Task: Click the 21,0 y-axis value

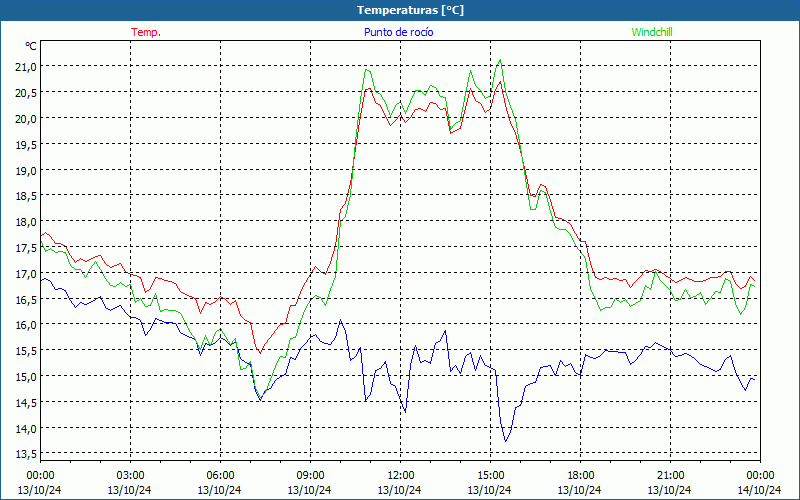Action: point(26,66)
